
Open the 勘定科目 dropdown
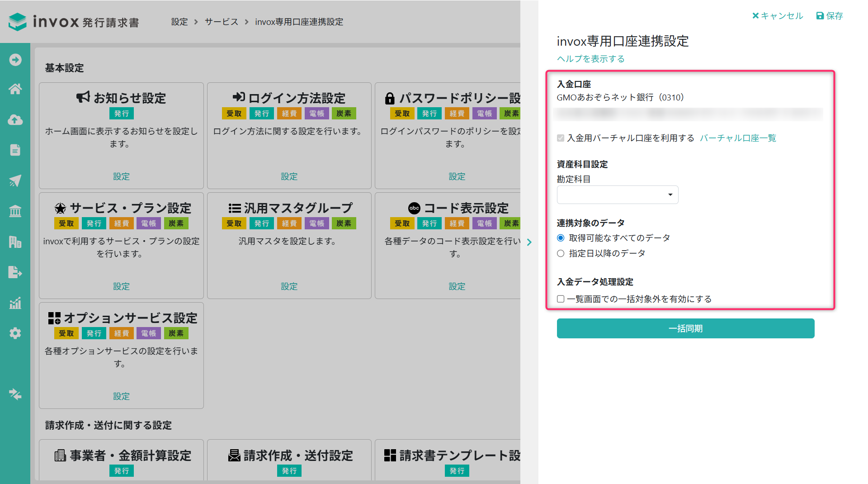tap(617, 195)
